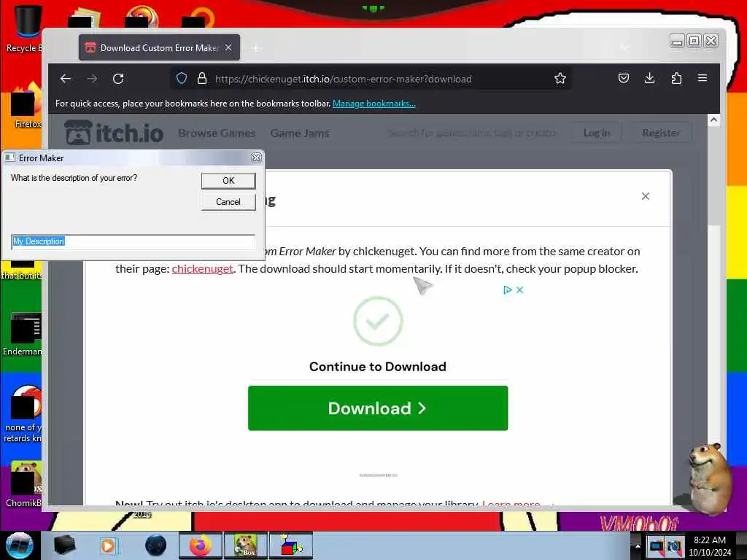Click the itch.io search field
Image resolution: width=747 pixels, height=560 pixels.
[x=472, y=133]
